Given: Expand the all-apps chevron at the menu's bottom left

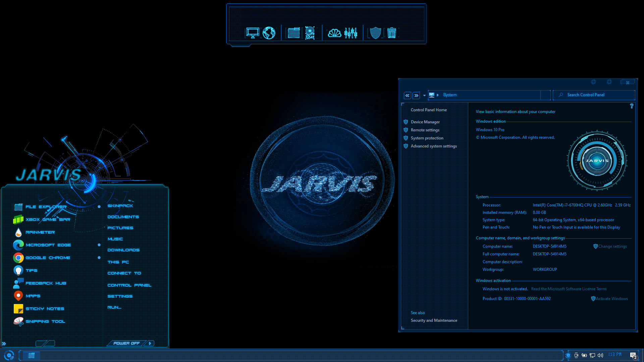Looking at the screenshot, I should coord(4,344).
